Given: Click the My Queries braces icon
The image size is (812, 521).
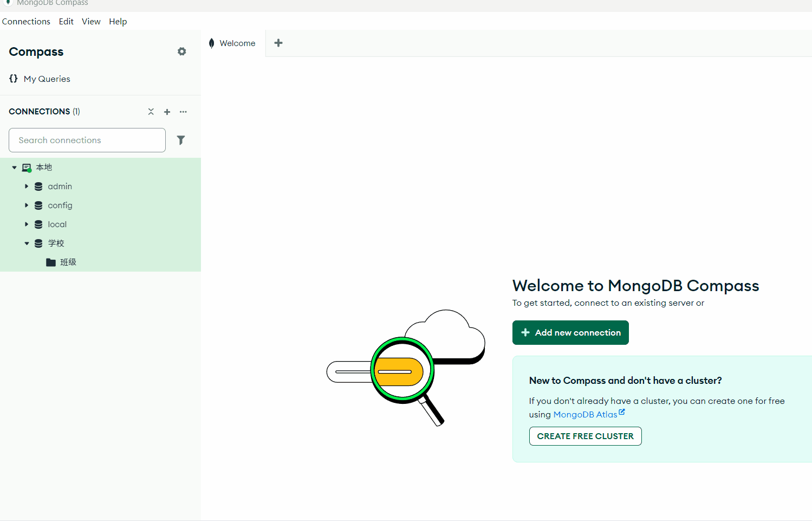Looking at the screenshot, I should pos(14,79).
